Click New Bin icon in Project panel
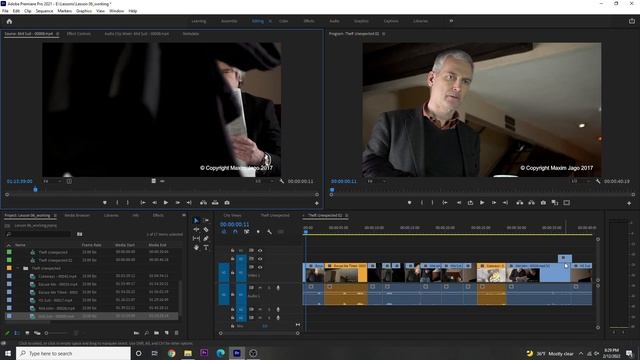Image resolution: width=640 pixels, height=360 pixels. click(x=156, y=333)
